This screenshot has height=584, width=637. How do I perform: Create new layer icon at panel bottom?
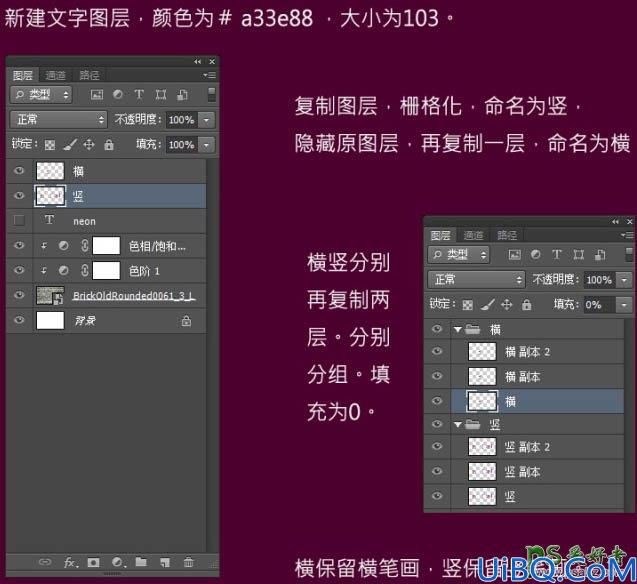tap(165, 562)
